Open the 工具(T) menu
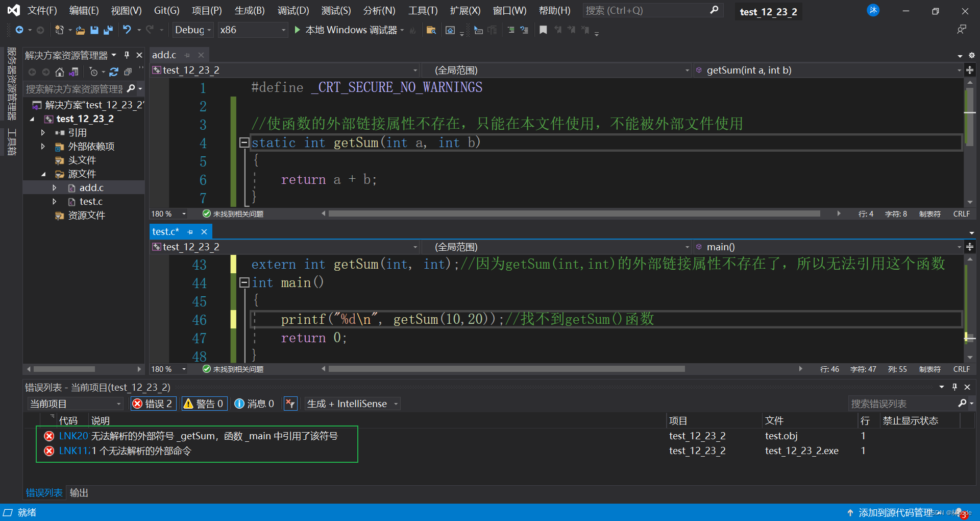 pyautogui.click(x=423, y=10)
